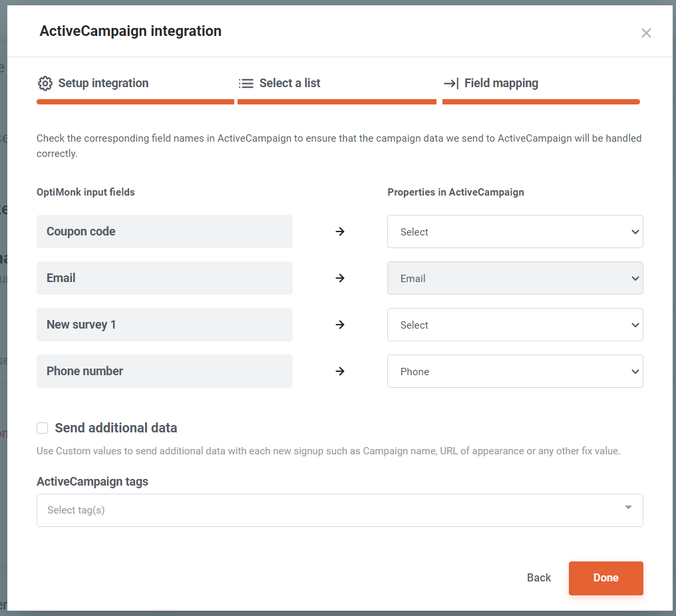Click the arrow icon beside Coupon code
Viewport: 676px width, 616px height.
[340, 231]
